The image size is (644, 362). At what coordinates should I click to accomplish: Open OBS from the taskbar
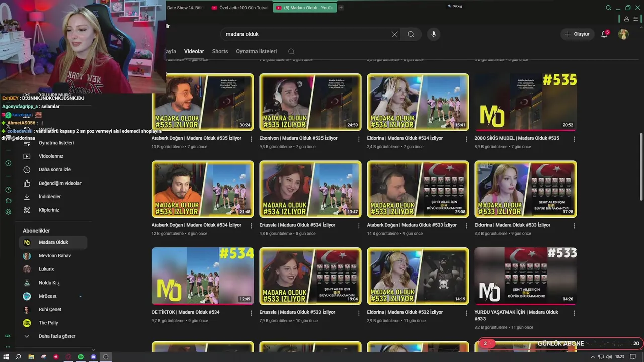coord(106,357)
